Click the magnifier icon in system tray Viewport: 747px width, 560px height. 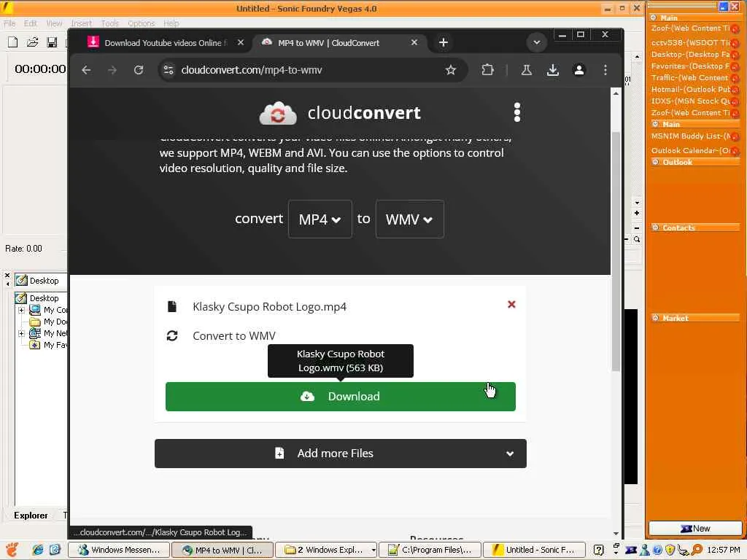(x=697, y=550)
